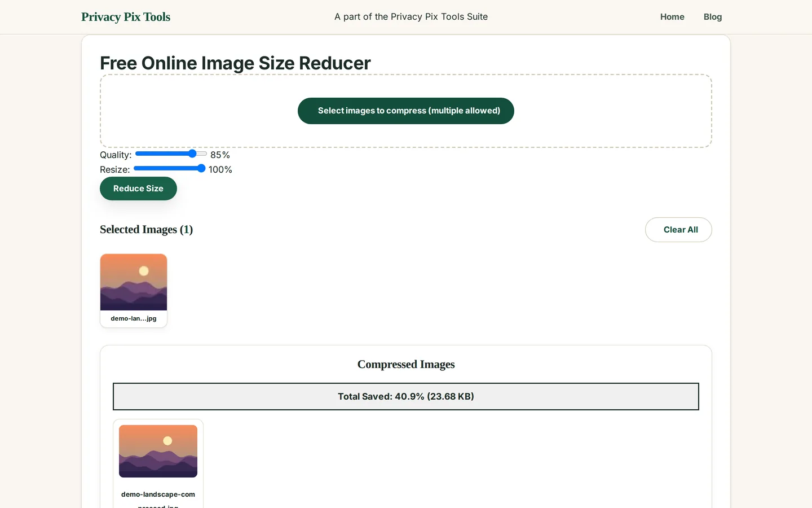Screen dimensions: 812x508
Task: Select the demo-lan...jpg thumbnail
Action: (x=134, y=282)
